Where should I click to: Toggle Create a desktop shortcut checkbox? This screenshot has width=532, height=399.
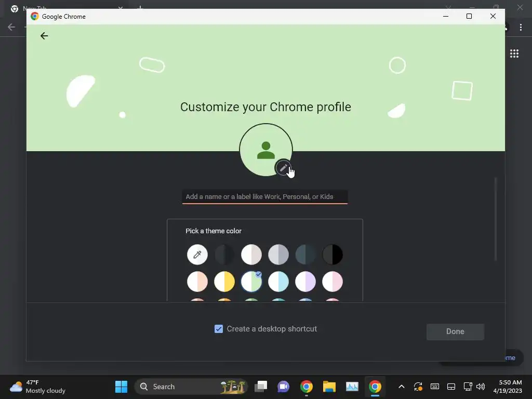(219, 329)
